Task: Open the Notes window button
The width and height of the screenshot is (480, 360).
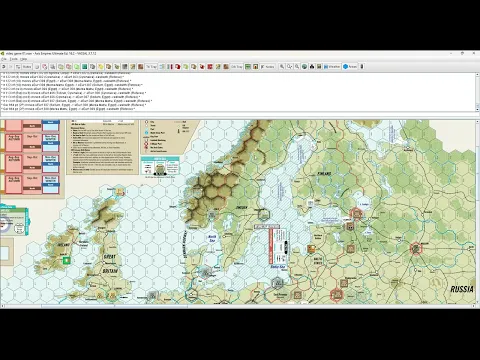Action: (267, 67)
